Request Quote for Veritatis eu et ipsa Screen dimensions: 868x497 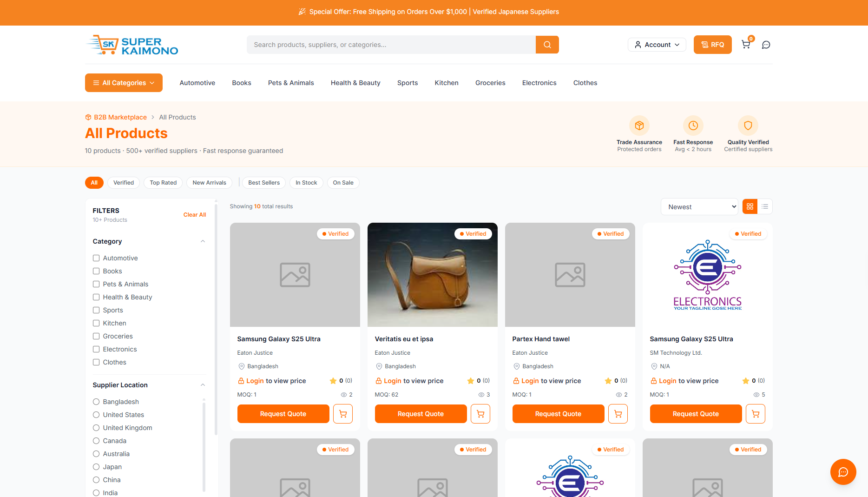421,414
